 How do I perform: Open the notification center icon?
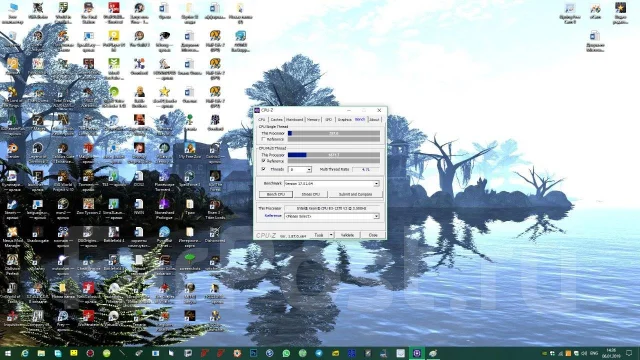630,353
